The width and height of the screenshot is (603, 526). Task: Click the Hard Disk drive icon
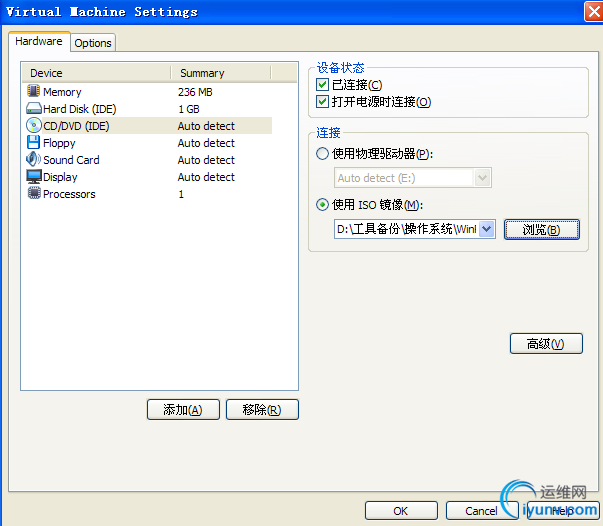click(34, 108)
